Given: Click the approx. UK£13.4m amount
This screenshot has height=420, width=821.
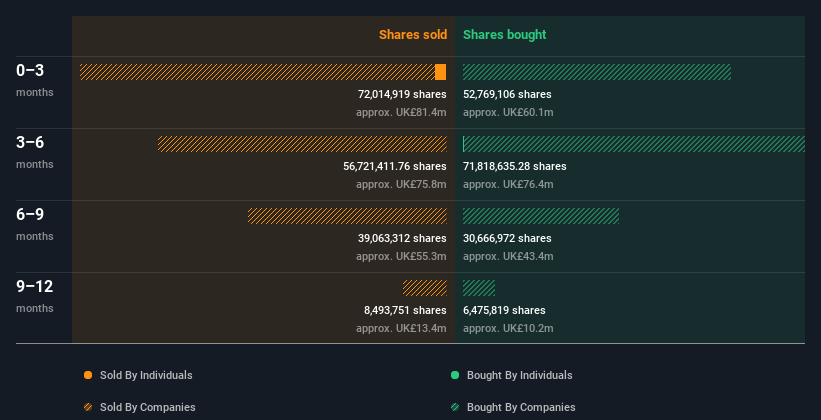Looking at the screenshot, I should (x=402, y=328).
